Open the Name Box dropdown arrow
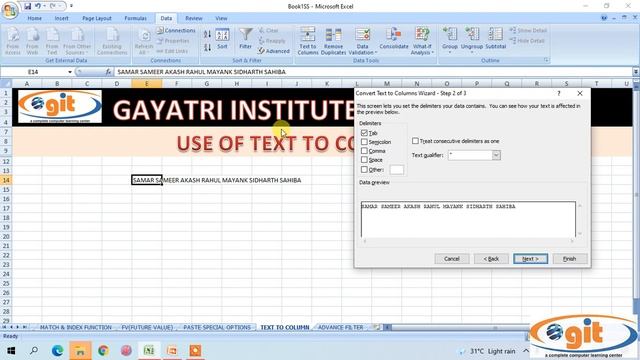 [70, 72]
